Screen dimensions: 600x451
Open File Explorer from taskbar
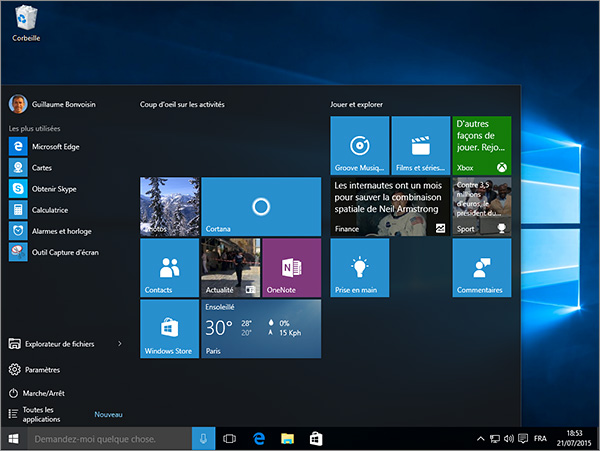click(x=287, y=439)
